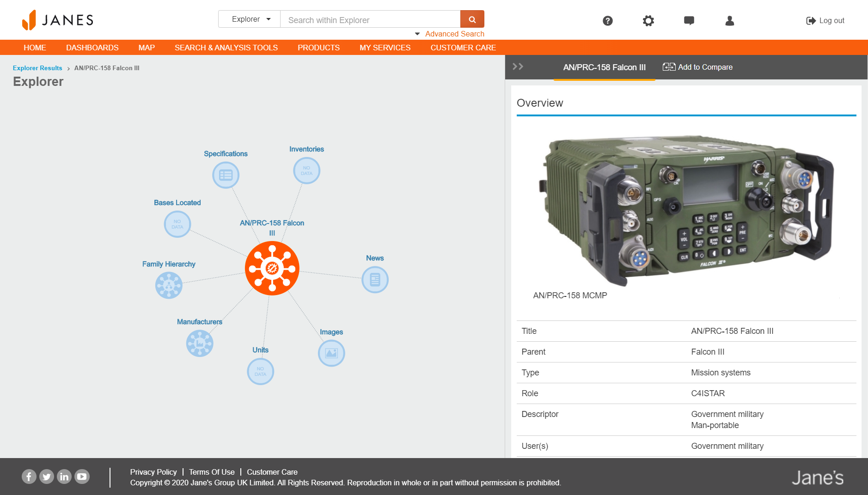Screen dimensions: 868x495
Task: Open the Specifications node icon
Action: [x=226, y=175]
